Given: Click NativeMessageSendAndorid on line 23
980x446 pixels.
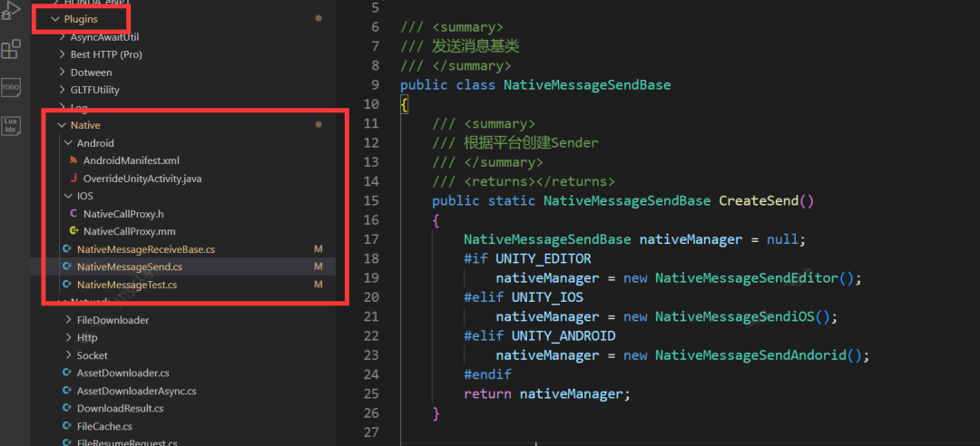Looking at the screenshot, I should (750, 355).
